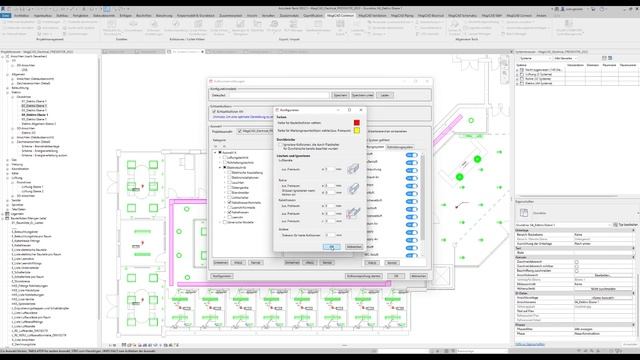Select Lüftung Ebene 1 view in project browser

point(32,187)
